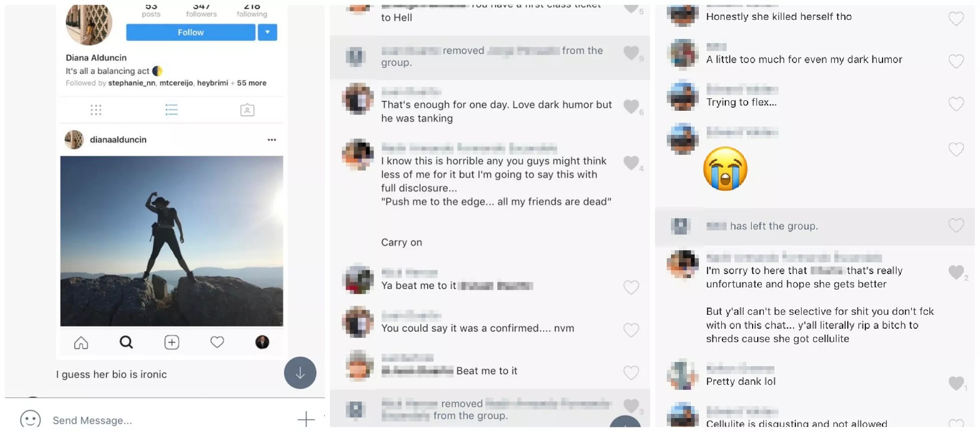Viewport: 980px width, 432px height.
Task: Like the "Trying to flex..." message
Action: coord(956,104)
